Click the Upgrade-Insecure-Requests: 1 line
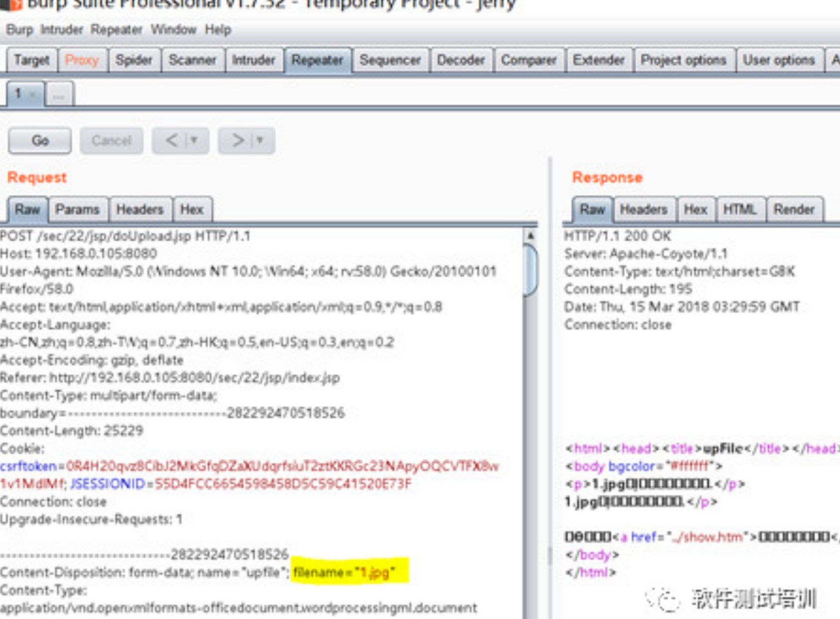840x619 pixels. pos(91,519)
